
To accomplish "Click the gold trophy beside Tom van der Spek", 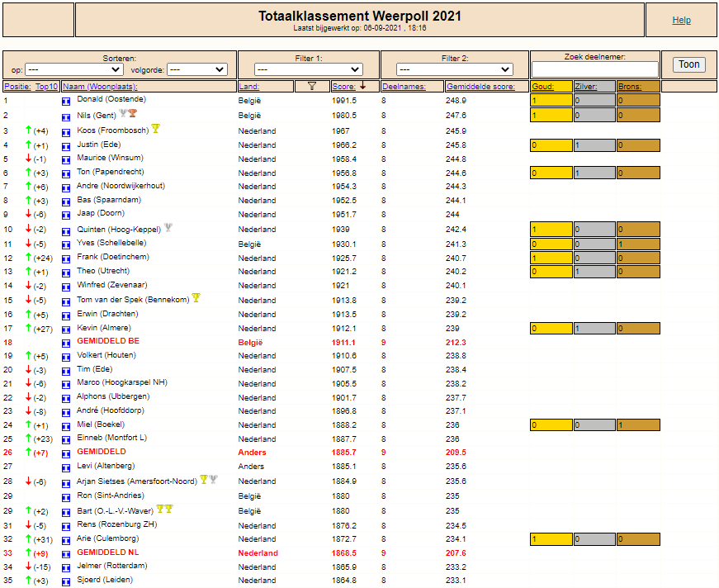I will (x=196, y=298).
